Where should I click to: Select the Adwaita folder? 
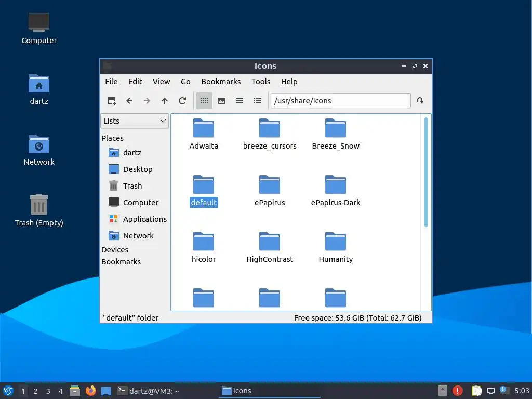coord(204,135)
